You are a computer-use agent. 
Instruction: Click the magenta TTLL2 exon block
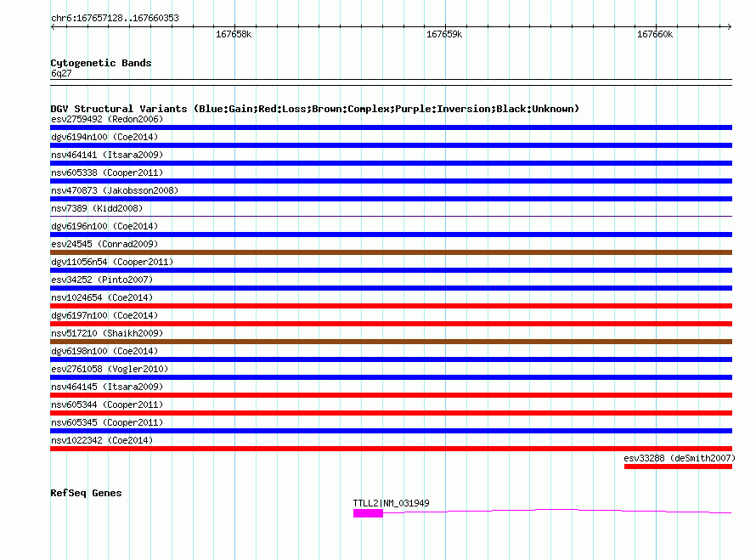pyautogui.click(x=368, y=513)
